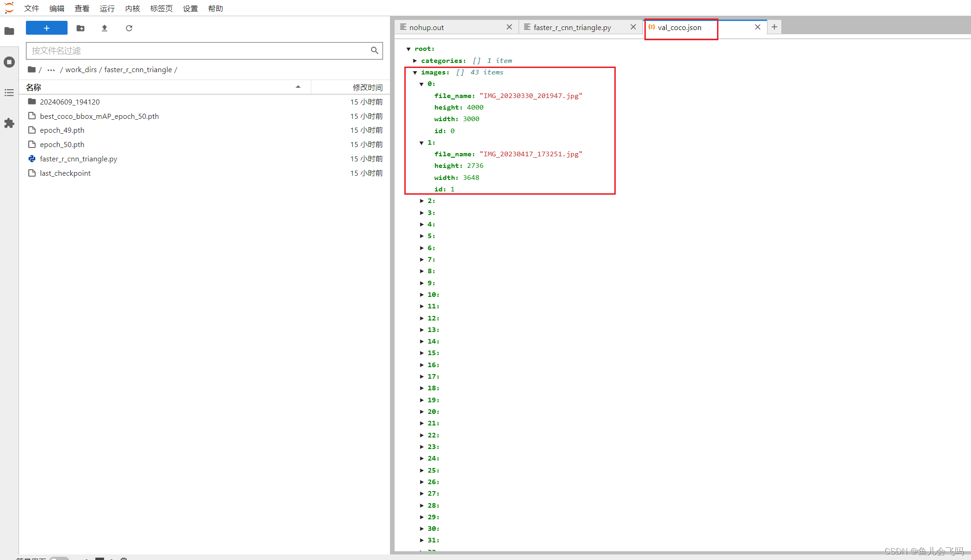Screen dimensions: 971x560
Task: Click the file name filter field
Action: [199, 50]
